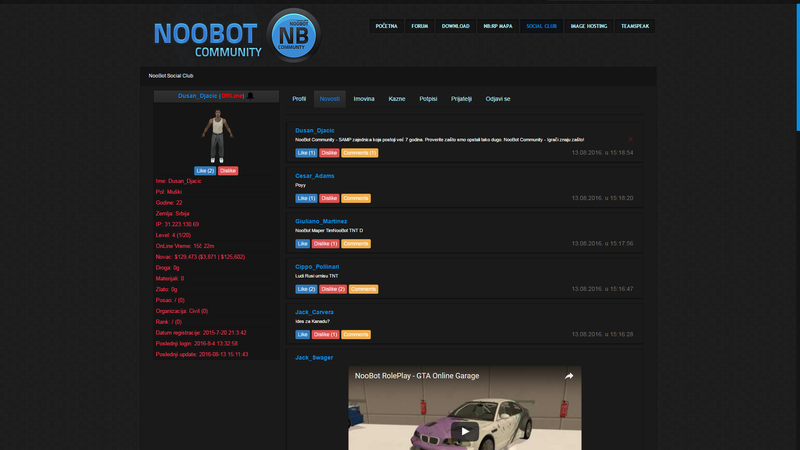Viewport: 800px width, 450px height.
Task: Click the bell icon next to OffLine status
Action: click(250, 96)
